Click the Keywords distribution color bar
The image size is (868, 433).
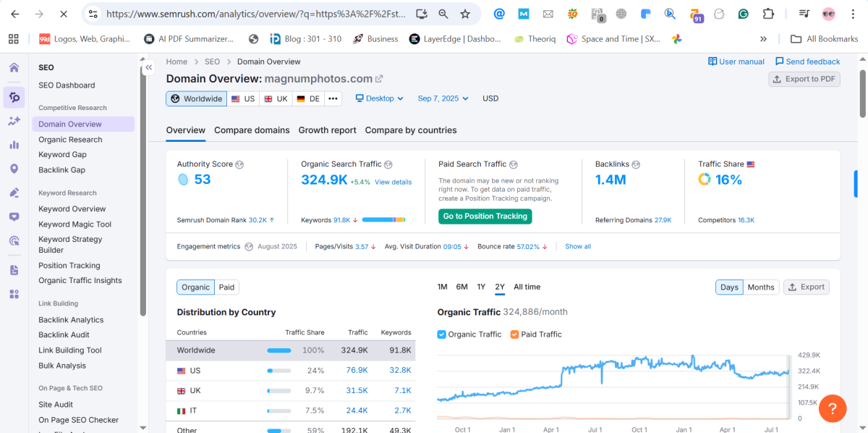(383, 219)
